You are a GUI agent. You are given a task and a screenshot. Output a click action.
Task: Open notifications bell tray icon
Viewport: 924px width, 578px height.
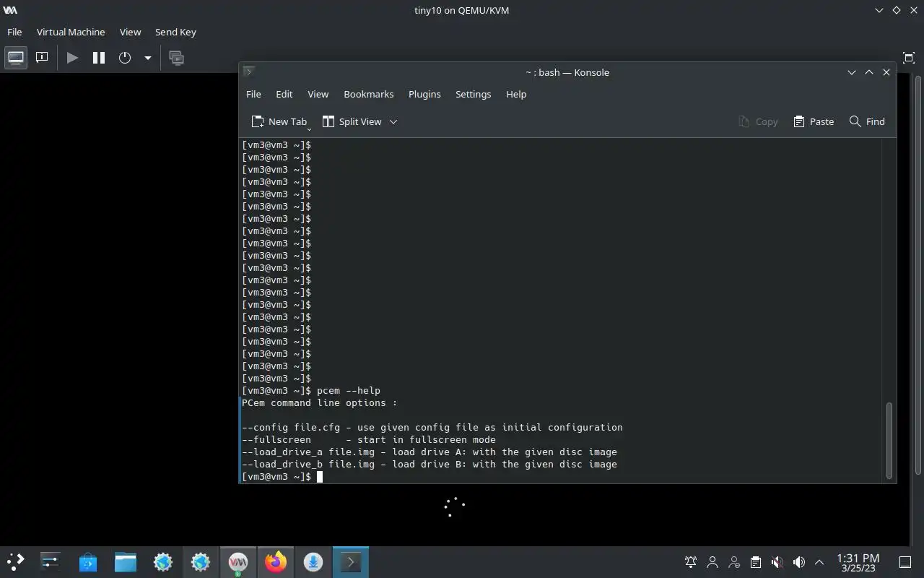691,562
